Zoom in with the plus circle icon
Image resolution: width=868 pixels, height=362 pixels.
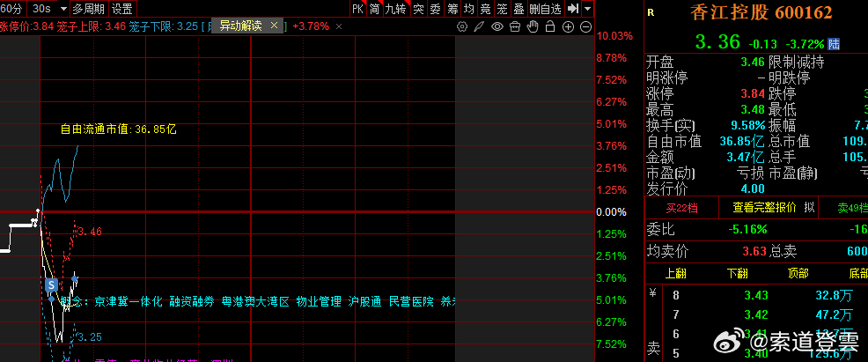click(x=569, y=26)
